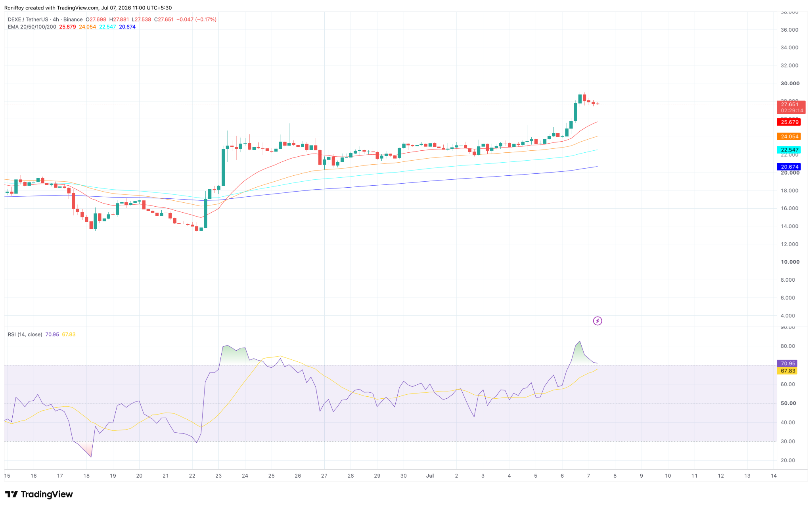Click the red EMA legend value 25.679

click(67, 27)
